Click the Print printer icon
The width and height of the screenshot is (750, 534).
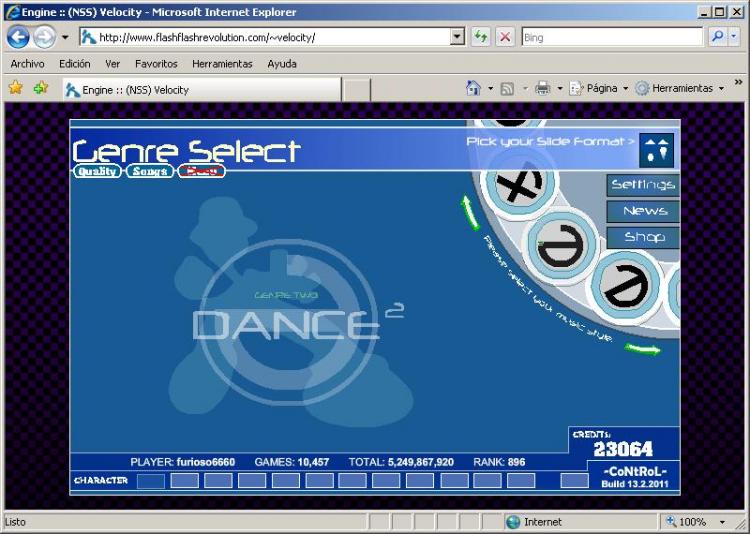[x=543, y=88]
